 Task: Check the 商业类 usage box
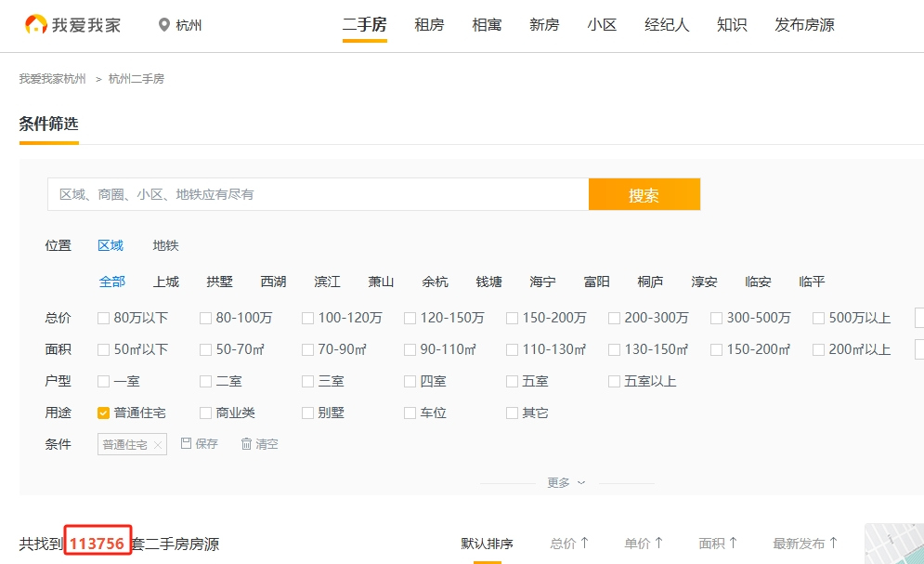coord(205,413)
